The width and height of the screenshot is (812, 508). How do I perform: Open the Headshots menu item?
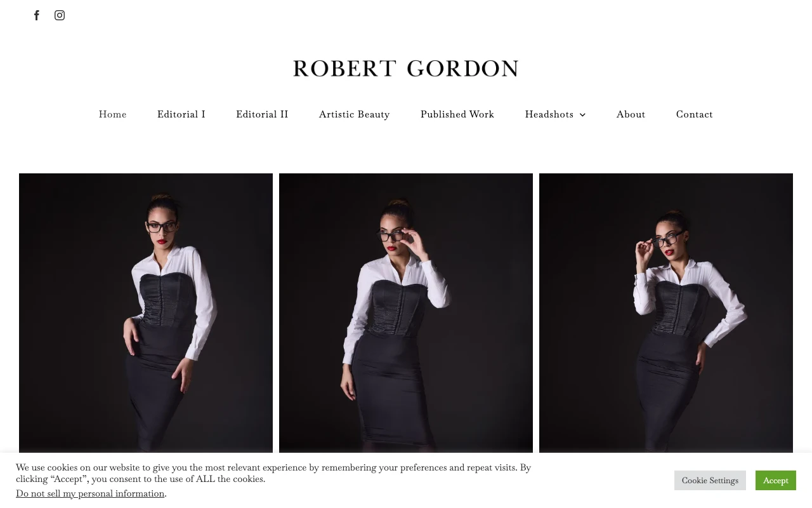tap(549, 114)
